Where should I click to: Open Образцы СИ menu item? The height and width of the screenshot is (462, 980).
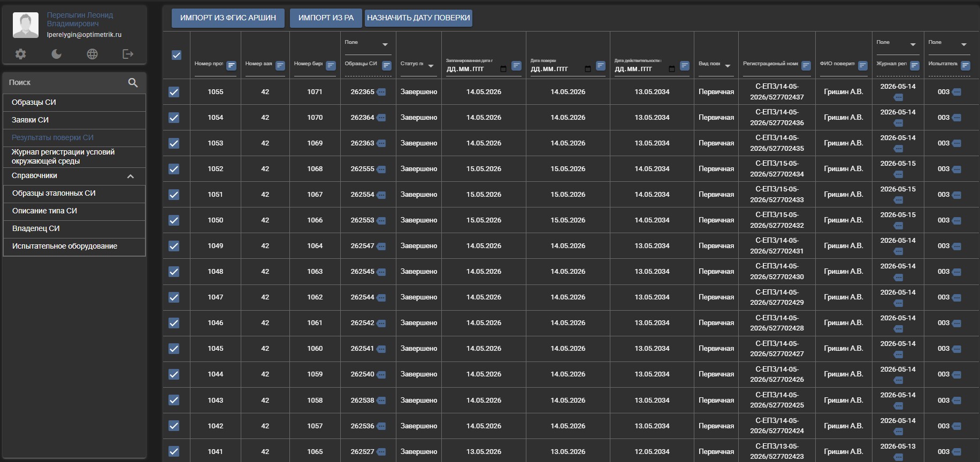(74, 103)
